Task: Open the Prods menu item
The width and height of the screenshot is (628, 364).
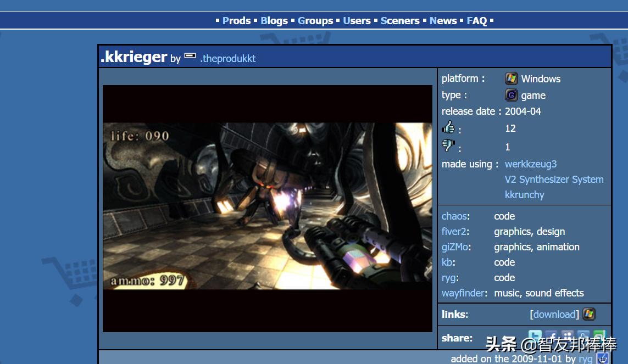Action: tap(236, 21)
